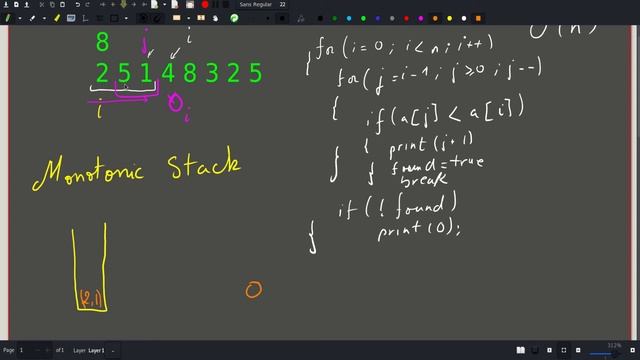Image resolution: width=640 pixels, height=360 pixels.
Task: Choose the dark green color swatch
Action: click(x=335, y=18)
